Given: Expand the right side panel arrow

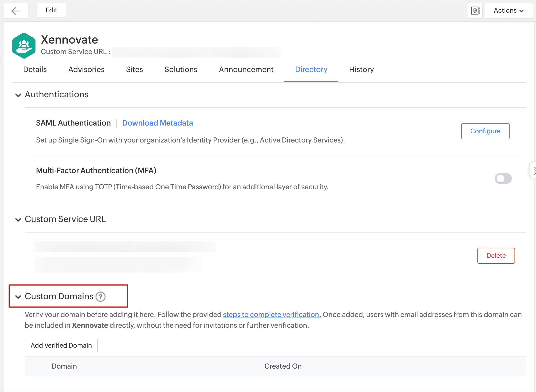Looking at the screenshot, I should tap(534, 170).
